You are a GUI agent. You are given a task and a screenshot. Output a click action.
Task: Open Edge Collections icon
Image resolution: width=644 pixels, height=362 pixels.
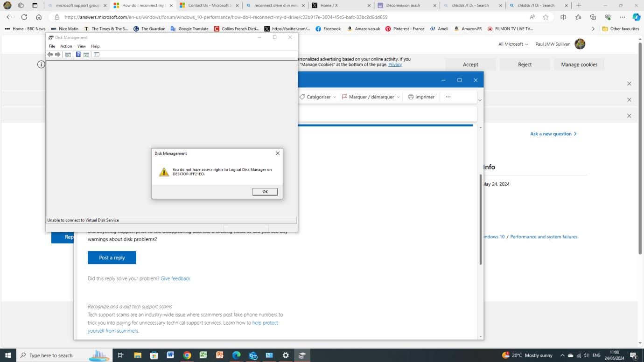[593, 17]
